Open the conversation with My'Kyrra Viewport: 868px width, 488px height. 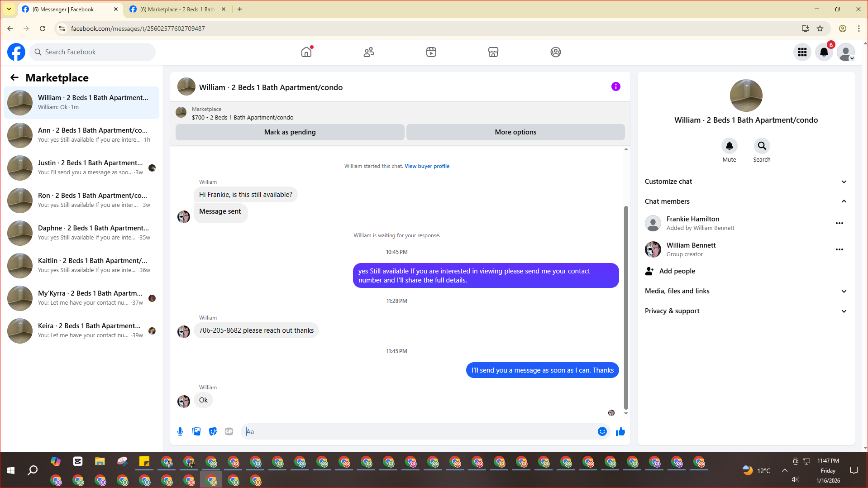click(x=81, y=298)
